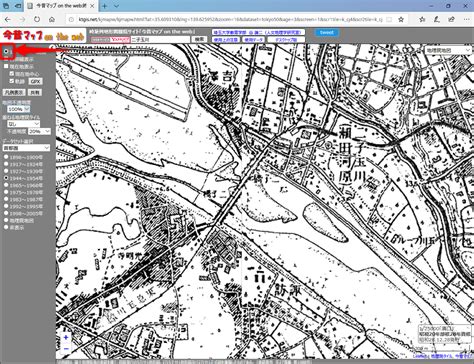Viewport: 474px width, 364px height.
Task: Select the 1983~1987年 radio button
Action: coord(6,199)
